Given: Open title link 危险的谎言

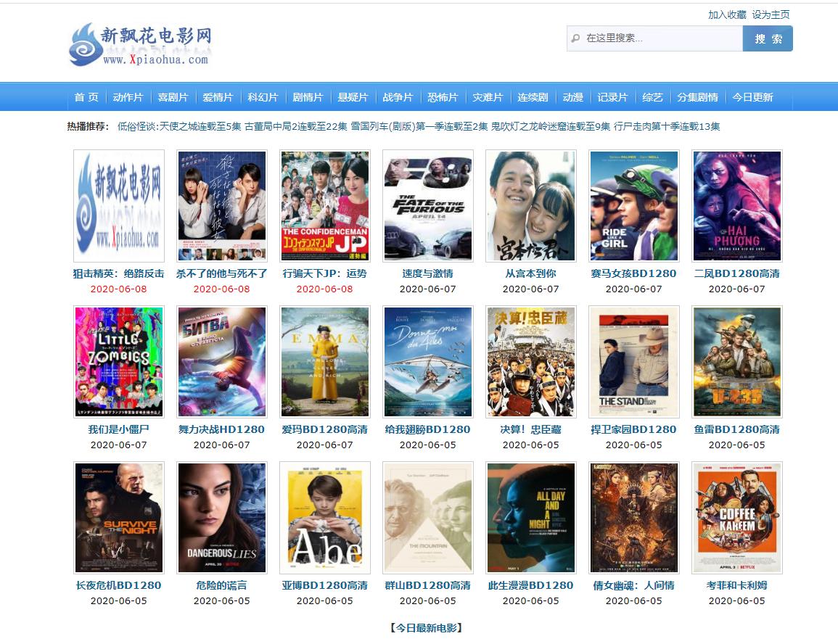Looking at the screenshot, I should pos(222,585).
